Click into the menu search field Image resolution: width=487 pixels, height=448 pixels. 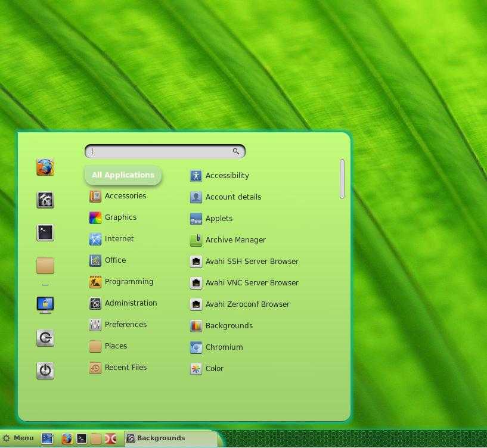click(x=161, y=151)
